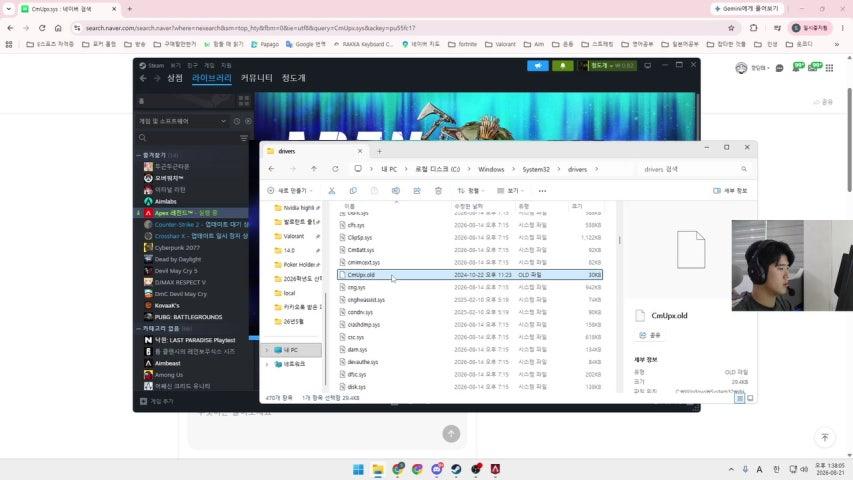The height and width of the screenshot is (480, 853).
Task: Click Chrome address bar URL
Action: click(250, 28)
